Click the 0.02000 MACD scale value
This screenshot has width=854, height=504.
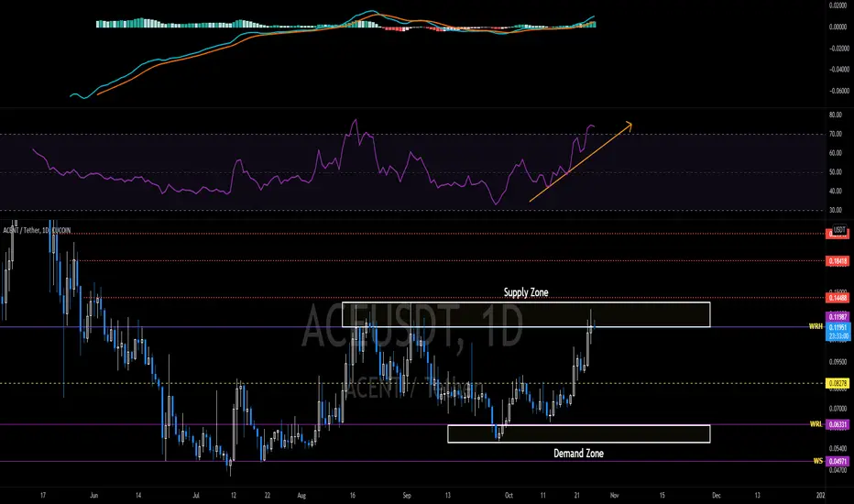838,5
